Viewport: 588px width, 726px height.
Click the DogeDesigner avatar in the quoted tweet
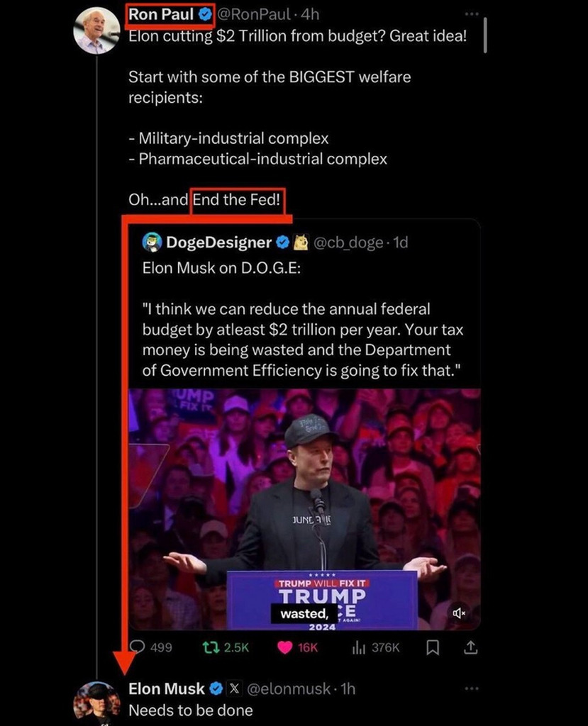pos(152,242)
